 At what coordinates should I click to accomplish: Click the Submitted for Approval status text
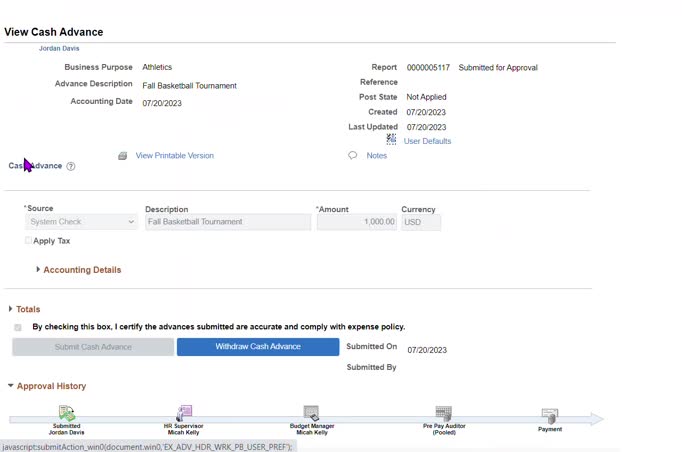498,68
